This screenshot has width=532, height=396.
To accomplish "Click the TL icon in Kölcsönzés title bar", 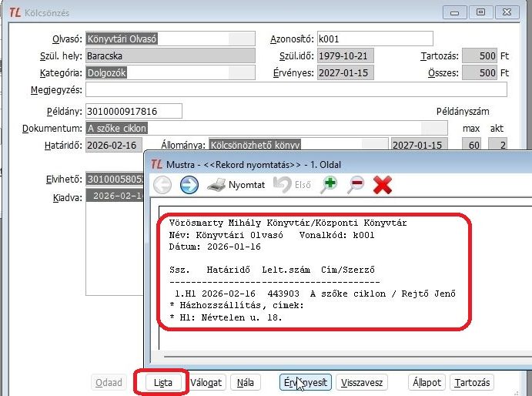I will (14, 12).
